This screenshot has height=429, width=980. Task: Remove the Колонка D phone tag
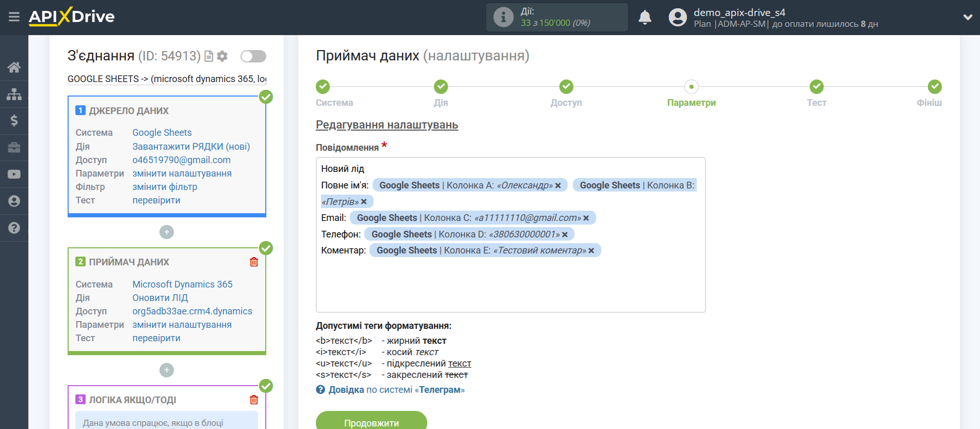click(x=565, y=234)
